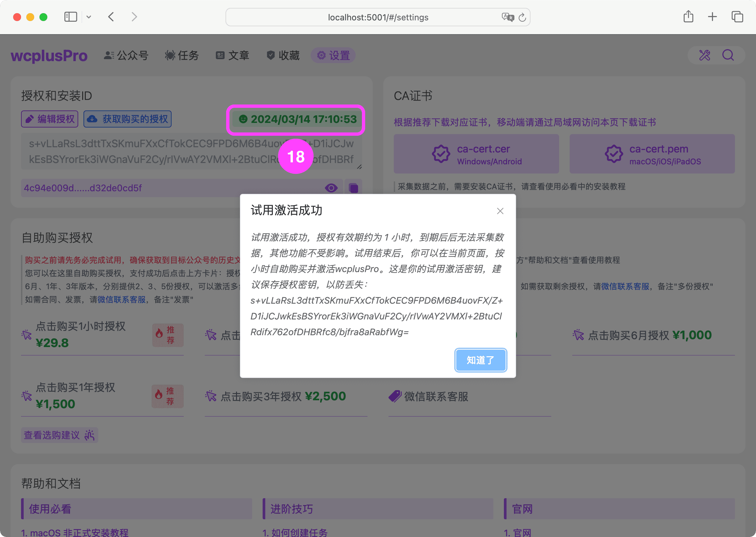Open the 公众号 section

pyautogui.click(x=126, y=55)
